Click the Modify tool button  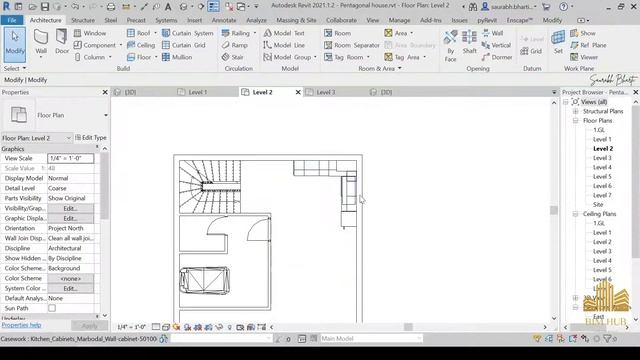click(x=15, y=44)
